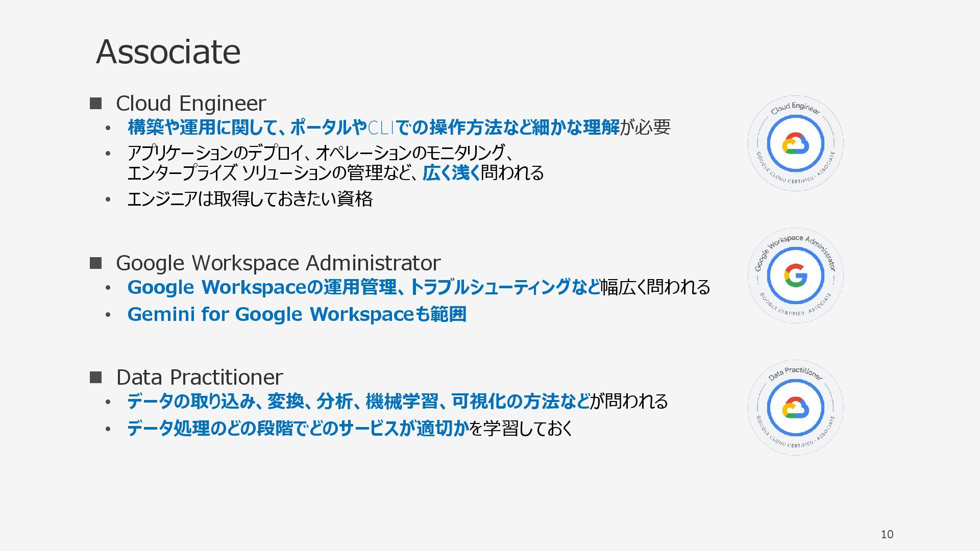Click the text エンタープライズ ソリューションの管理など

[273, 173]
